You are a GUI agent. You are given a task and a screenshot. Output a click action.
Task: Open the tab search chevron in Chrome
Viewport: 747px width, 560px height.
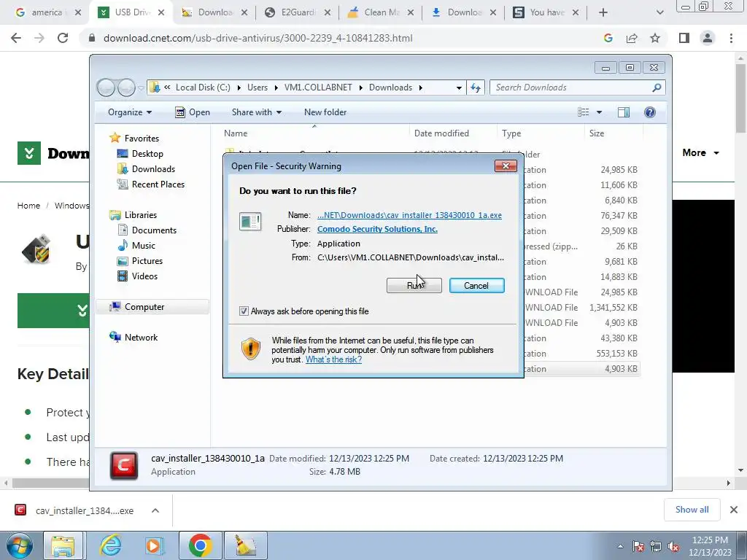[659, 13]
